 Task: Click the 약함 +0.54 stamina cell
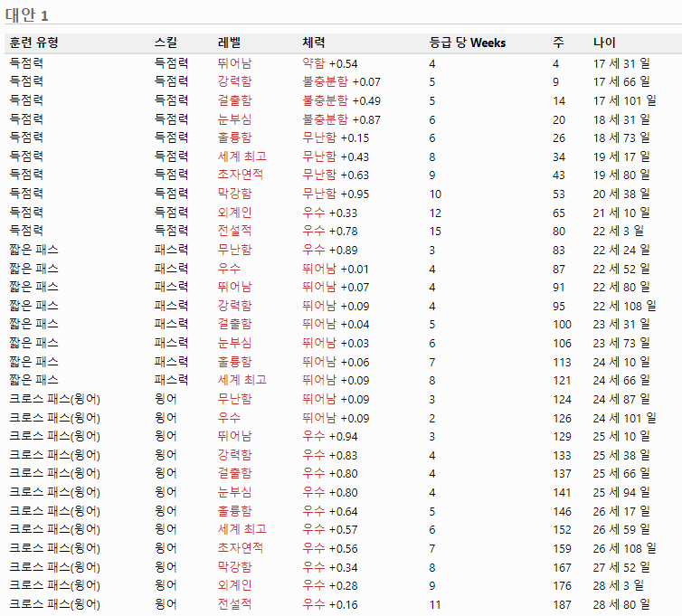(330, 63)
